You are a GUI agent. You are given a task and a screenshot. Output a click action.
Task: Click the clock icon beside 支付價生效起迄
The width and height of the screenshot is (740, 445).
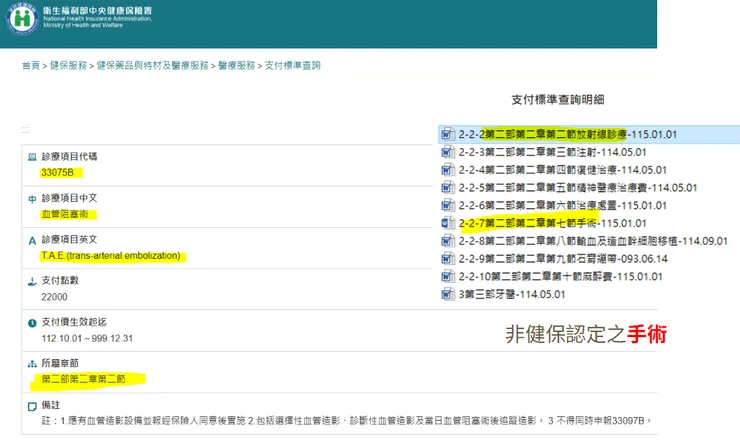[x=32, y=323]
